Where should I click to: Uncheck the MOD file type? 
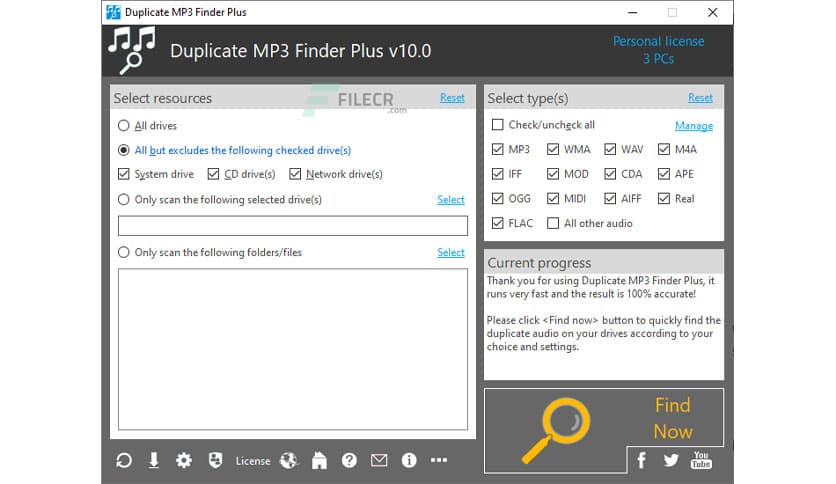pyautogui.click(x=553, y=174)
